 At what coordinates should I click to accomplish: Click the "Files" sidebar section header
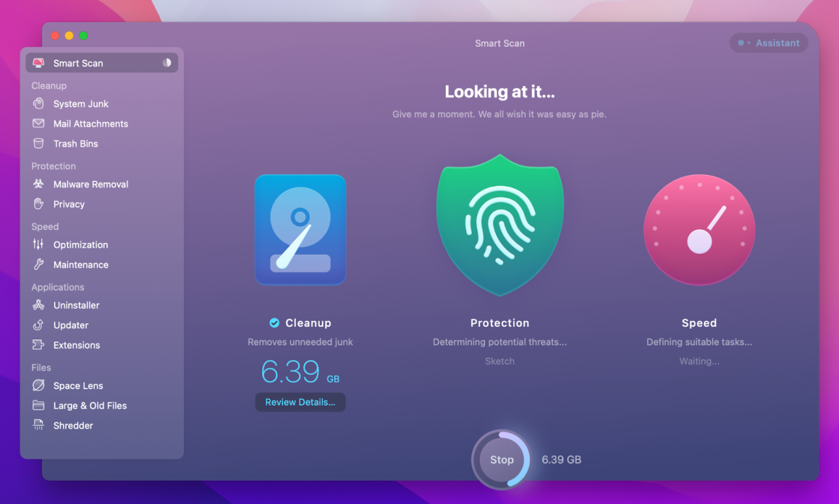[x=41, y=368]
